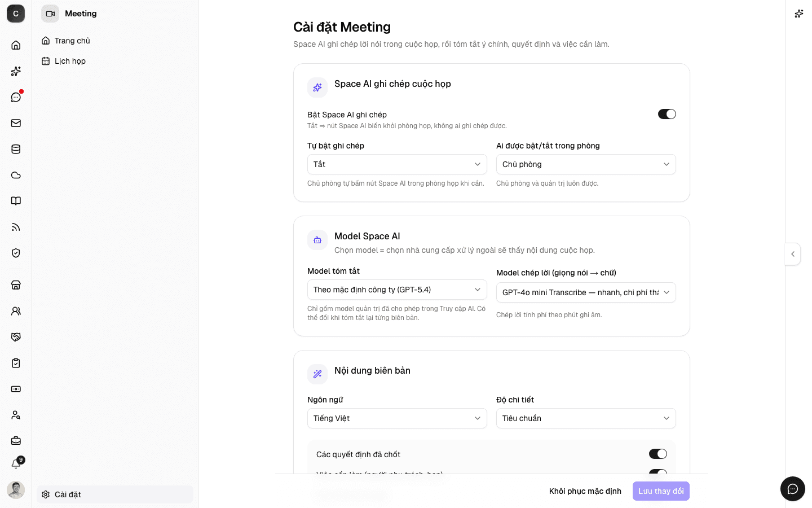
Task: Open the round chat support button
Action: pos(793,489)
